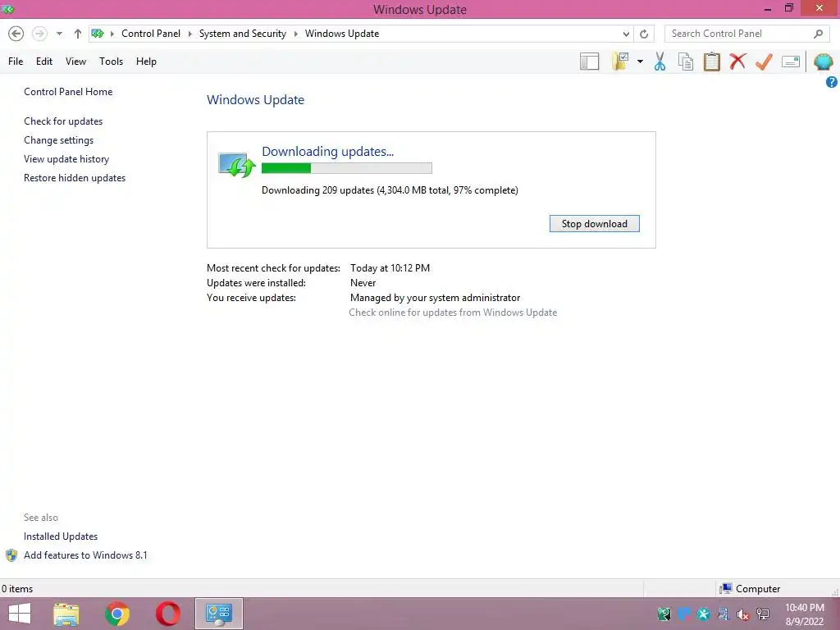Click the Cut scissors icon
The width and height of the screenshot is (840, 630).
660,62
